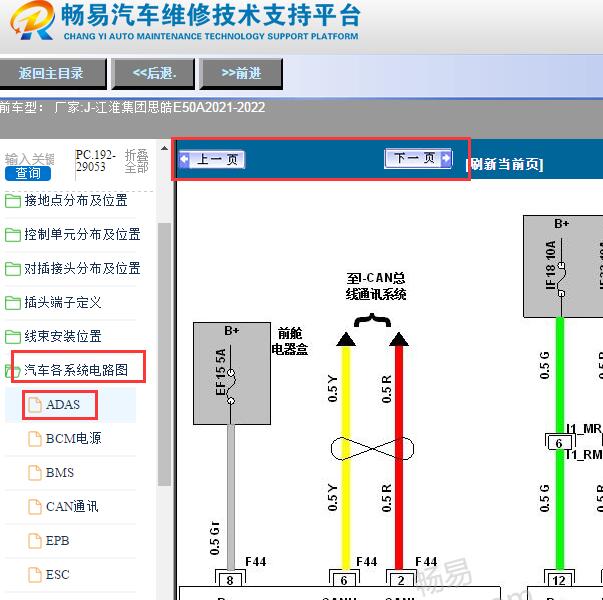Click the 查询 search button
Image resolution: width=603 pixels, height=600 pixels.
(x=28, y=173)
